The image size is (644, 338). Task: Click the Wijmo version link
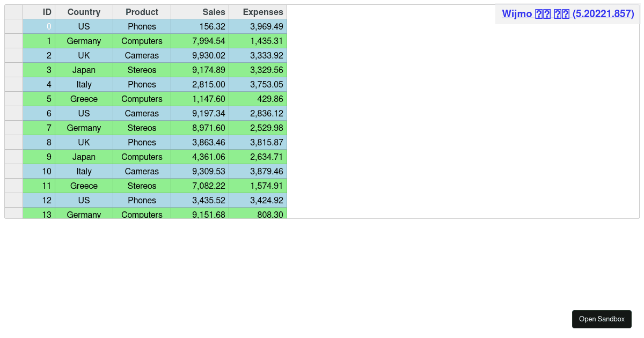click(x=568, y=14)
